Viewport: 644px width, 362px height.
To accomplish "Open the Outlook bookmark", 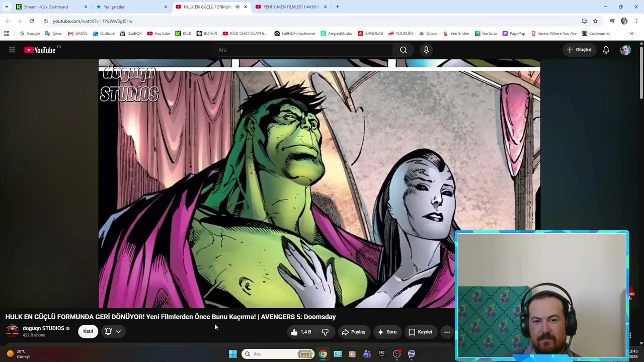I will (104, 34).
